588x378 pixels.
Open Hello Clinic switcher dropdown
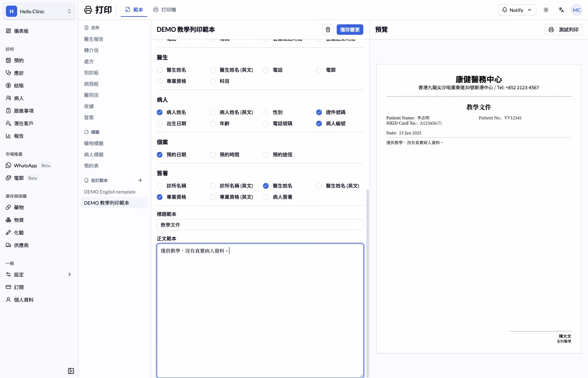pos(39,11)
